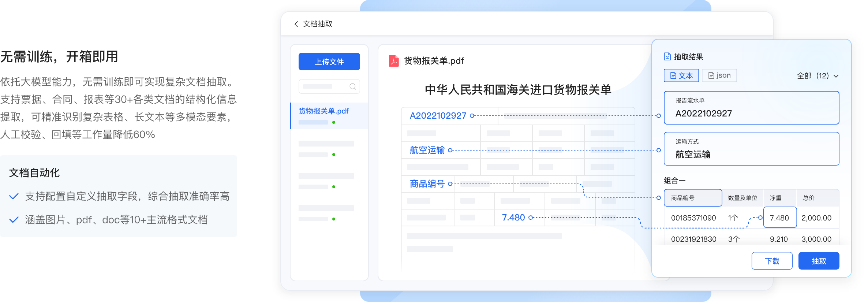The width and height of the screenshot is (868, 304).
Task: Click the red PDF icon next to 货物报关单.pdf
Action: (394, 61)
